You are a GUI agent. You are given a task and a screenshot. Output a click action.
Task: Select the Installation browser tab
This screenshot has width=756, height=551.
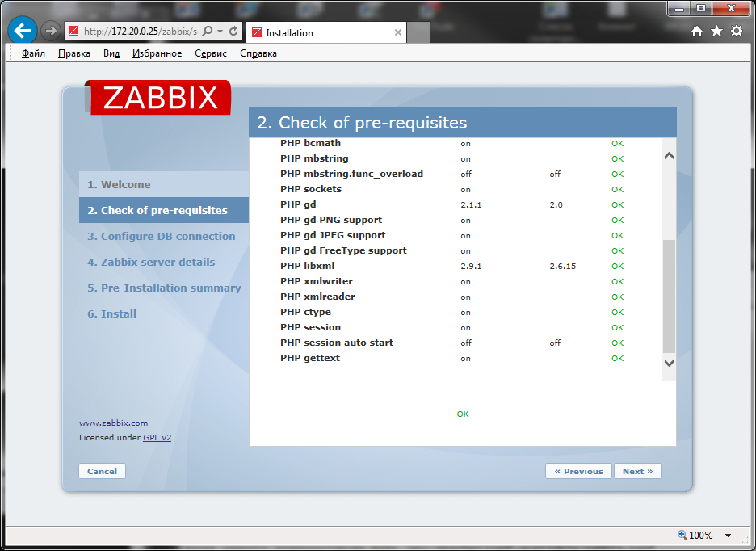326,32
